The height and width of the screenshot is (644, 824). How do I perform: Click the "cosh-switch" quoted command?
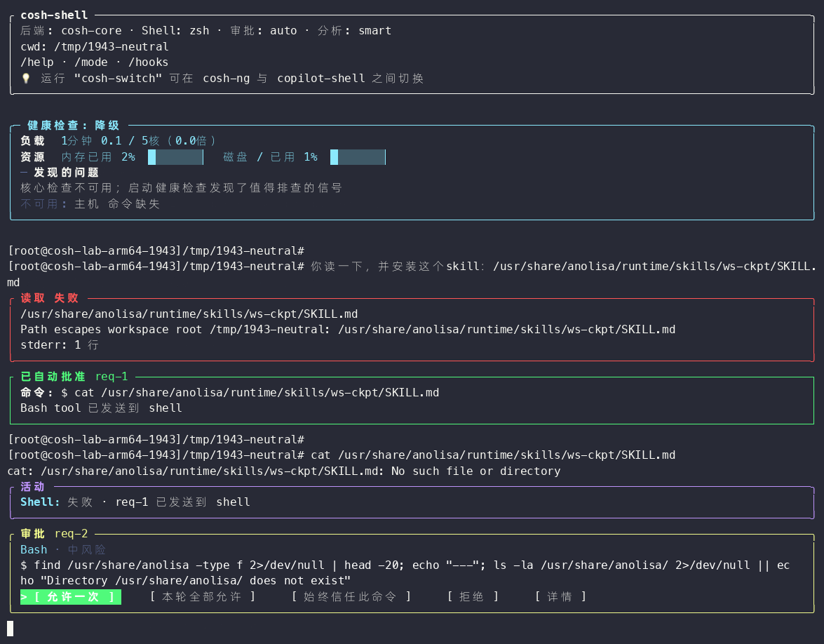[x=119, y=79]
